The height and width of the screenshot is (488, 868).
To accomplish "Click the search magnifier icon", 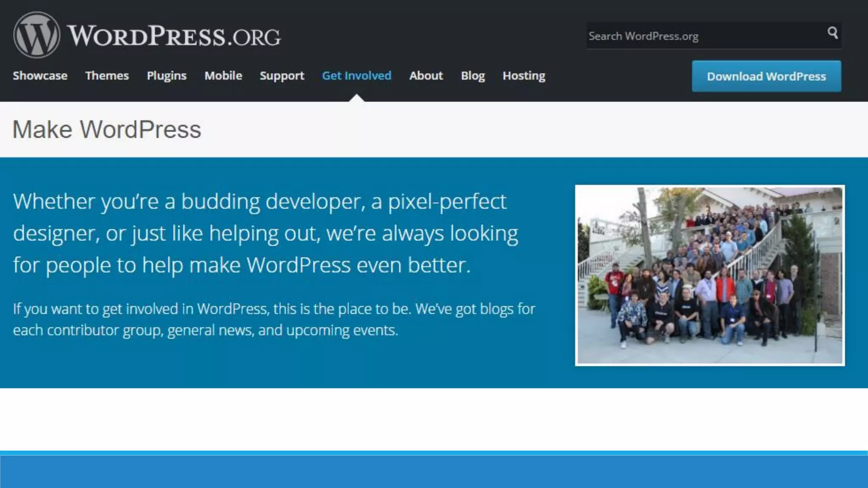I will tap(832, 33).
